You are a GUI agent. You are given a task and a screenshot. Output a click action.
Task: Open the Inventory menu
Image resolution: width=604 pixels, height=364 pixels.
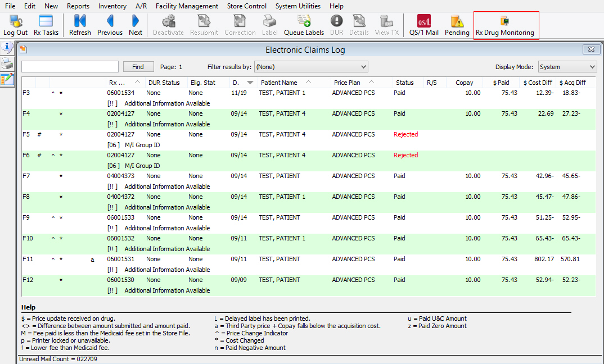pyautogui.click(x=112, y=6)
